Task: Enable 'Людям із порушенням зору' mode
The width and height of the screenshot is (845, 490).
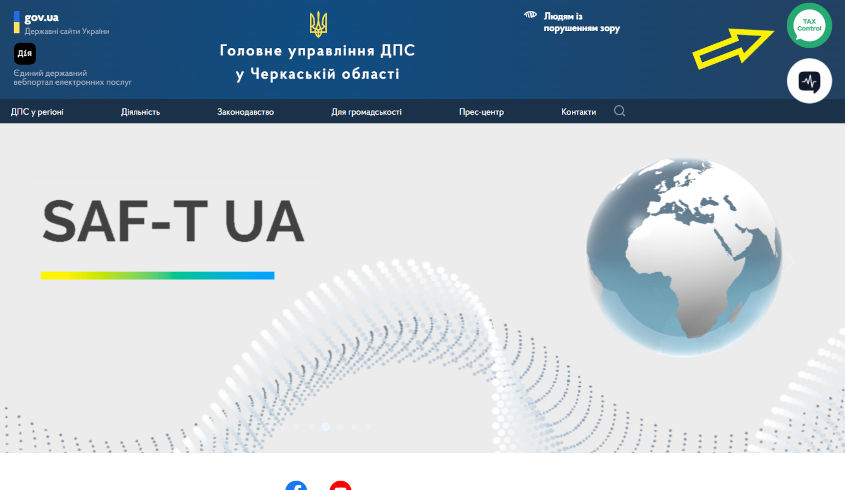Action: pos(581,22)
